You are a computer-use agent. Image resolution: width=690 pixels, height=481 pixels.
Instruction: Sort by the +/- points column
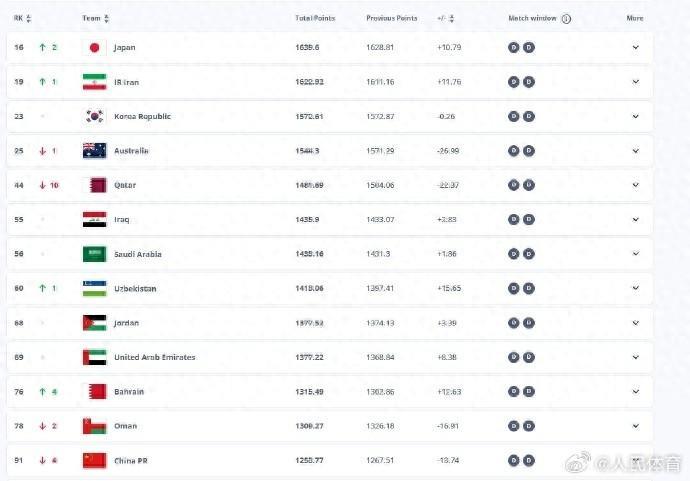coord(445,18)
